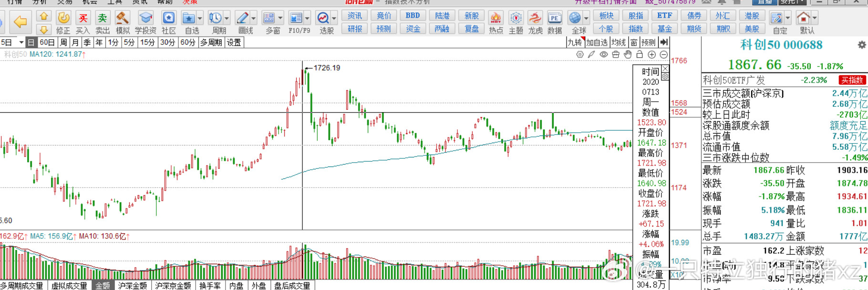Open the gear settings beside 科创50 title

(861, 45)
